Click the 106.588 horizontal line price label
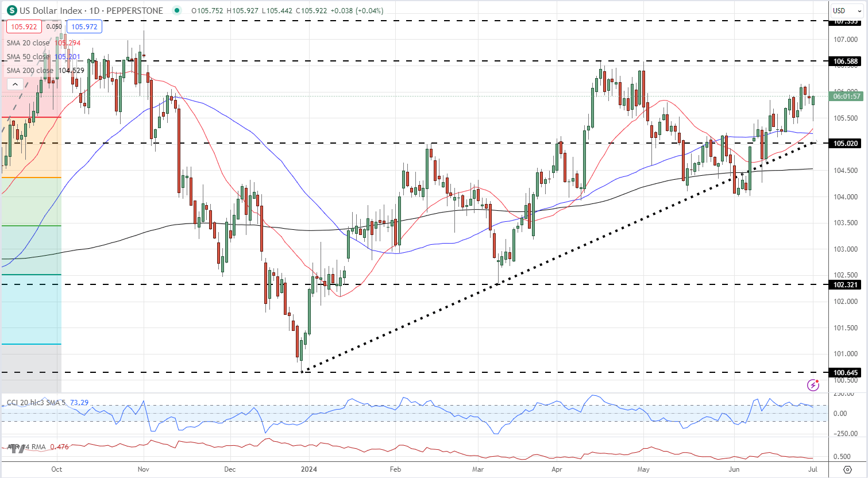Screen dimensions: 868x478 [846, 61]
